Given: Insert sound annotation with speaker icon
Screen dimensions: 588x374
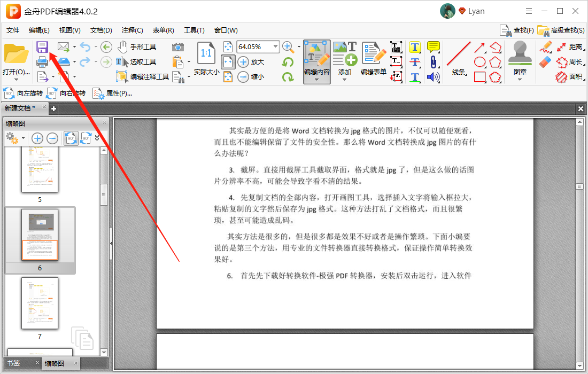Looking at the screenshot, I should coord(433,77).
